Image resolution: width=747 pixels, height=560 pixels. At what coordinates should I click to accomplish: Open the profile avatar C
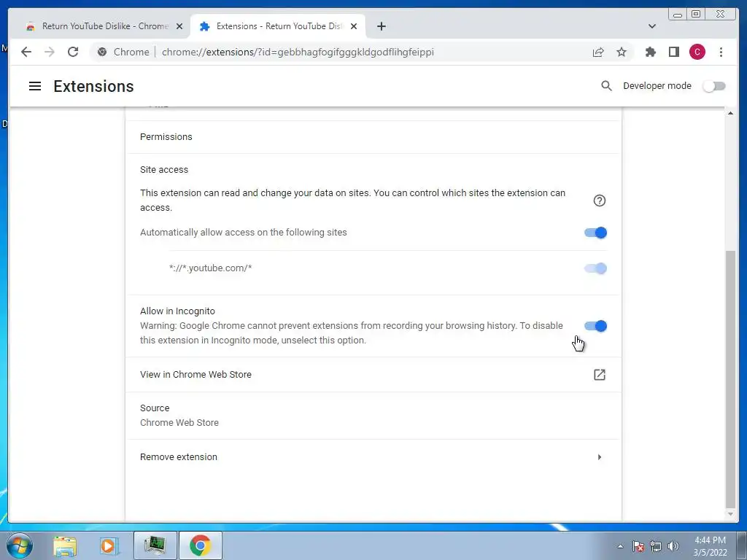[x=697, y=52]
